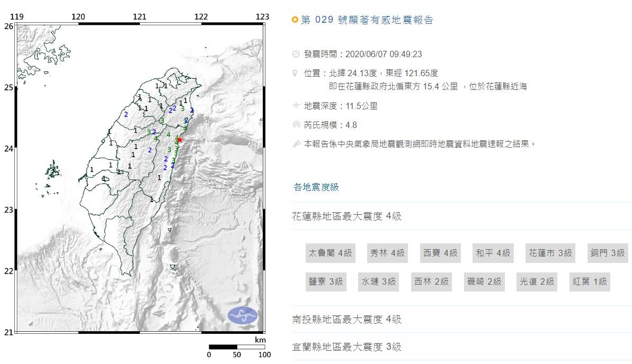
Task: Open the 各地震度級 section heading
Action: (x=316, y=187)
